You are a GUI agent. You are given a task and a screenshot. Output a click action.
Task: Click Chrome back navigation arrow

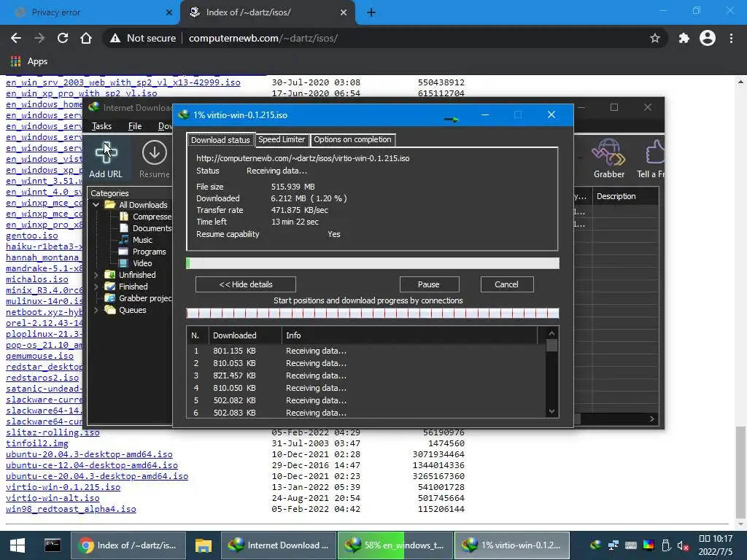tap(16, 38)
